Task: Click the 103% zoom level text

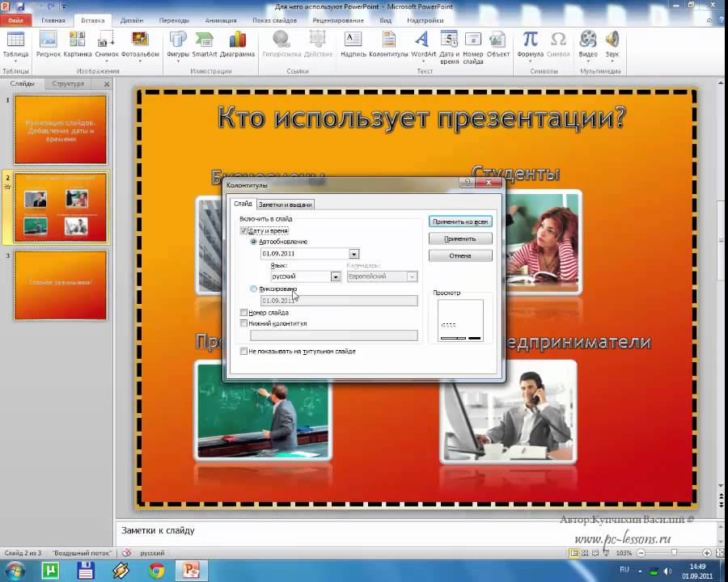Action: click(623, 553)
